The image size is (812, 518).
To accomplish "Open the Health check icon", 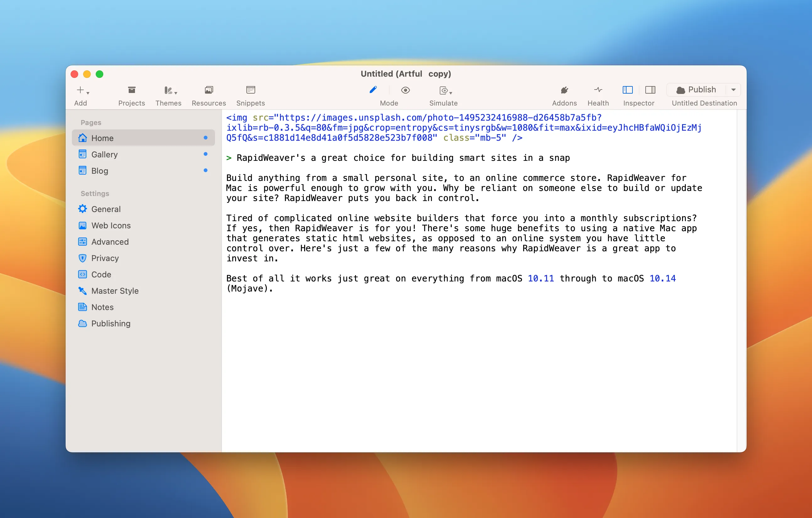I will (598, 90).
